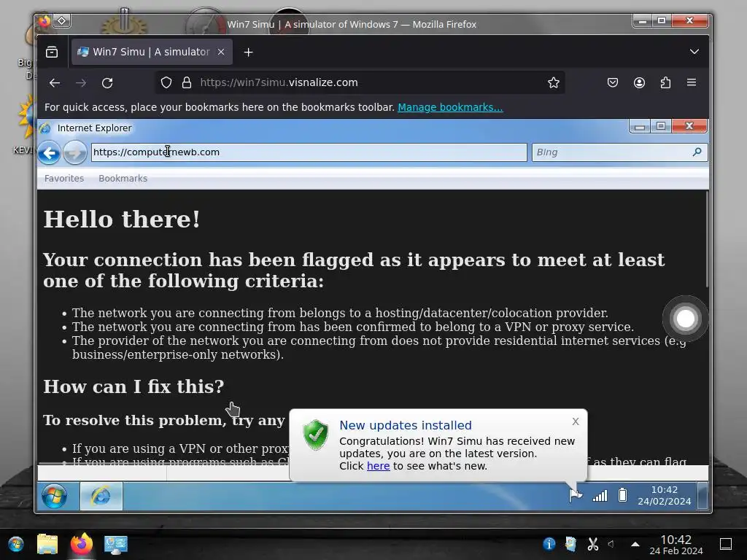
Task: Go back with Firefox back arrow
Action: pyautogui.click(x=54, y=83)
